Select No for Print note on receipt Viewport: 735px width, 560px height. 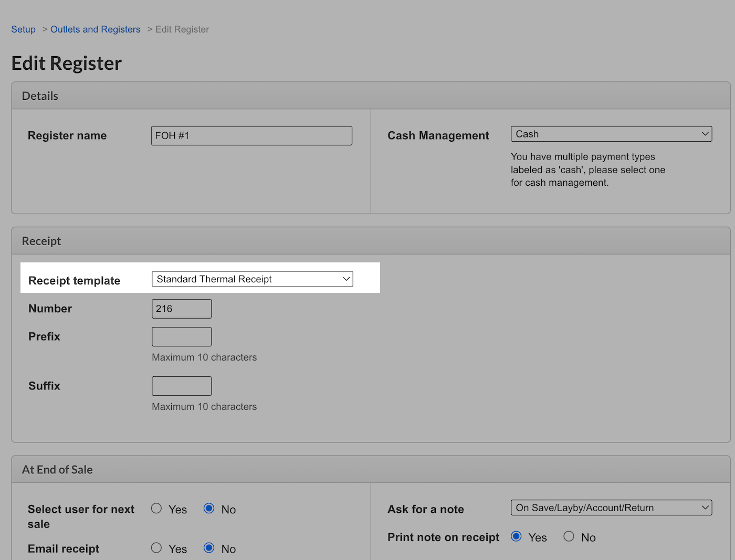[x=569, y=536]
